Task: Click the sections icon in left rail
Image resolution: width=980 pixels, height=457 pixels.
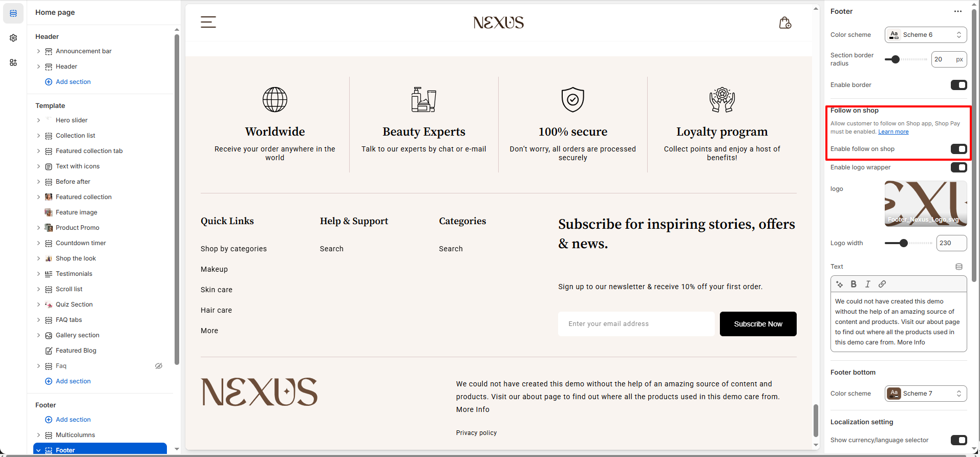Action: [13, 13]
